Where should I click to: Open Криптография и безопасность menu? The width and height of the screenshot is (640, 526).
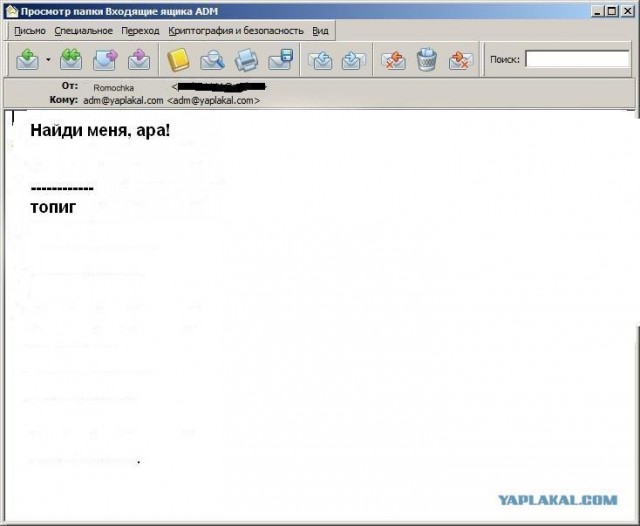coord(236,31)
